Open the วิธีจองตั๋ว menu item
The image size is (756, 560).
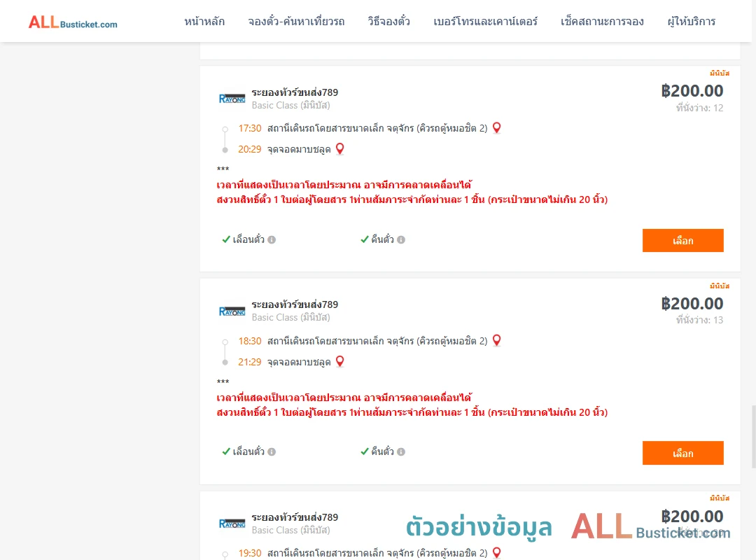pyautogui.click(x=388, y=22)
